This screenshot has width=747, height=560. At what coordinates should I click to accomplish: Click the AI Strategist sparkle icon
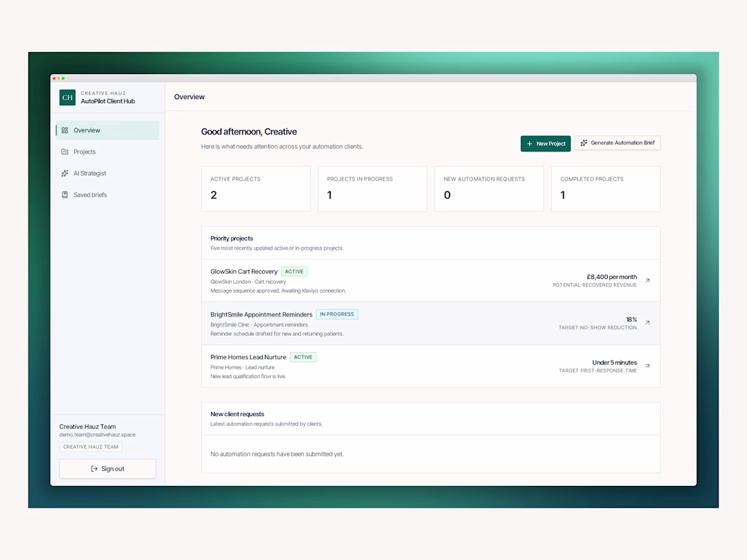click(x=65, y=173)
